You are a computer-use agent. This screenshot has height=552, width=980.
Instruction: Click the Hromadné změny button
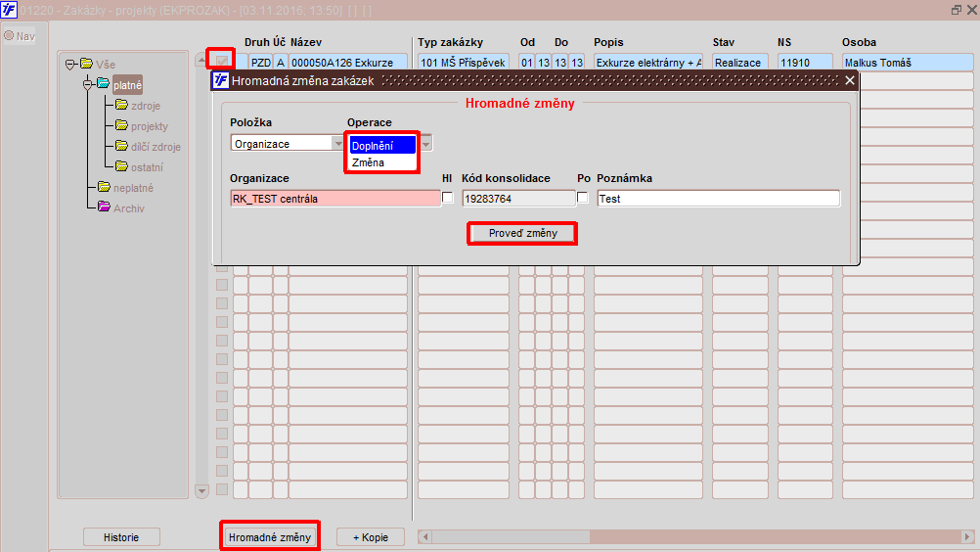[270, 537]
